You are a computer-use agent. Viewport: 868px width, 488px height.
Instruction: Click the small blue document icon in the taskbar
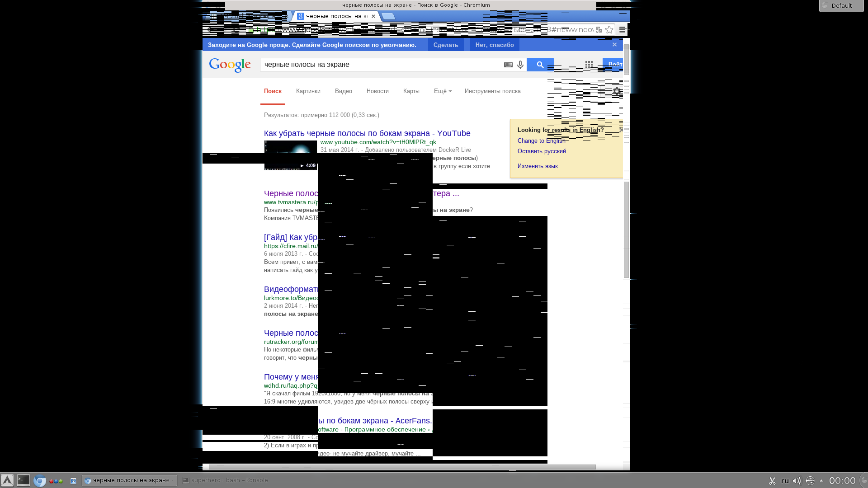point(73,481)
